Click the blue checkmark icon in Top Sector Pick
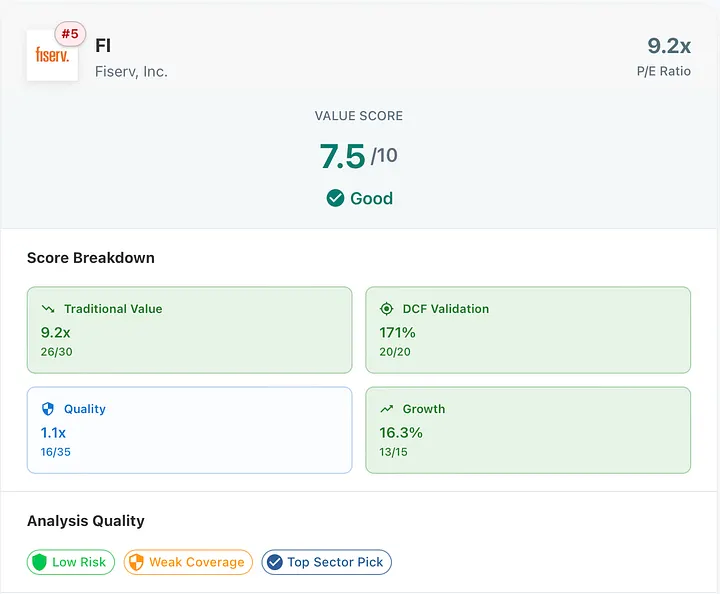Image resolution: width=720 pixels, height=594 pixels. (275, 562)
